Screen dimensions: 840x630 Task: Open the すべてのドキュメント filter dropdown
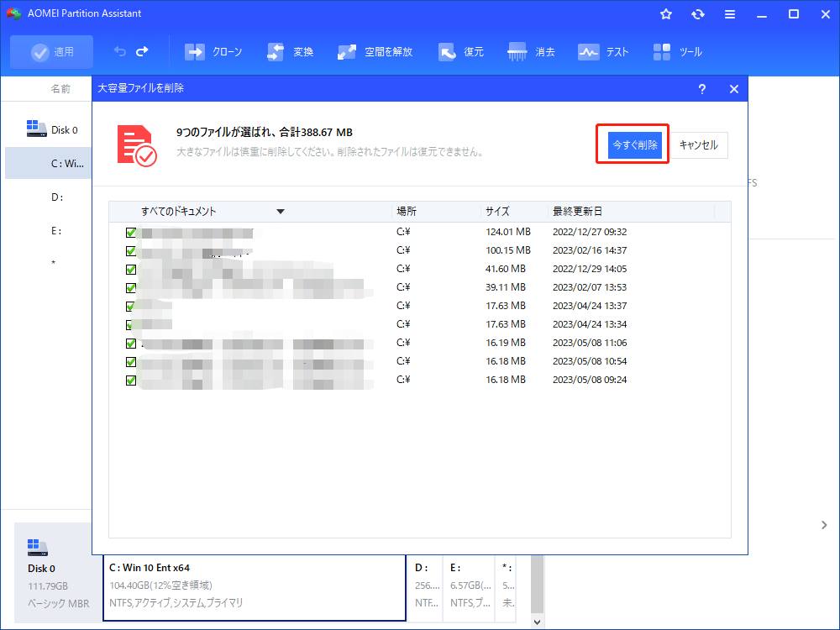coord(281,212)
